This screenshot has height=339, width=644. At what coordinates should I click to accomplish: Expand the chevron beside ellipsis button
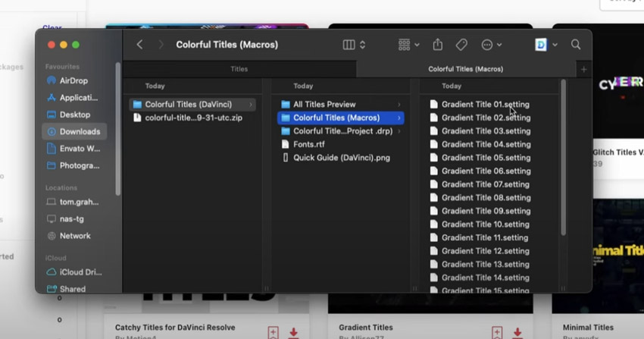point(499,45)
